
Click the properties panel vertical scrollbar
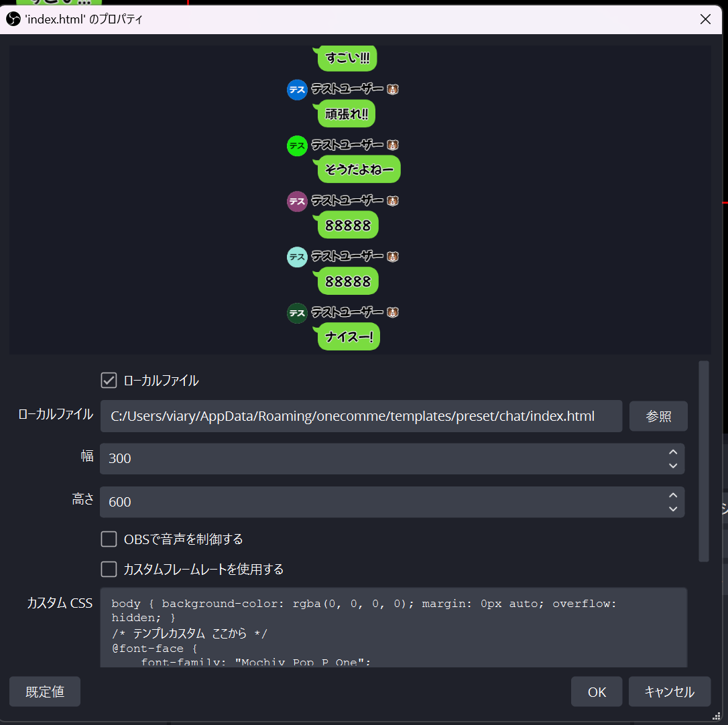(x=703, y=461)
